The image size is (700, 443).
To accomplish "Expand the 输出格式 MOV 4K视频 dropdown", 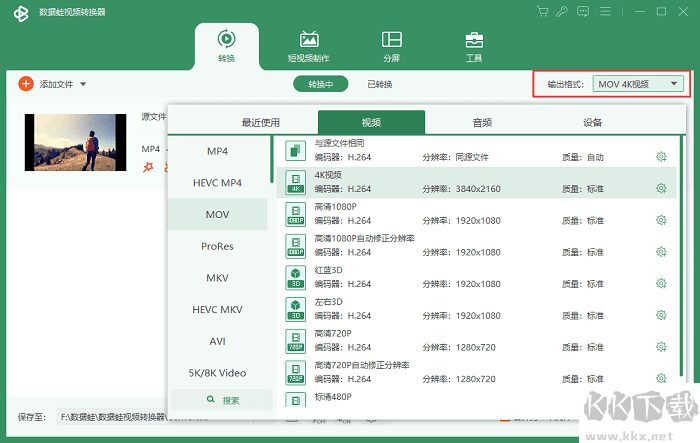I will tap(638, 84).
